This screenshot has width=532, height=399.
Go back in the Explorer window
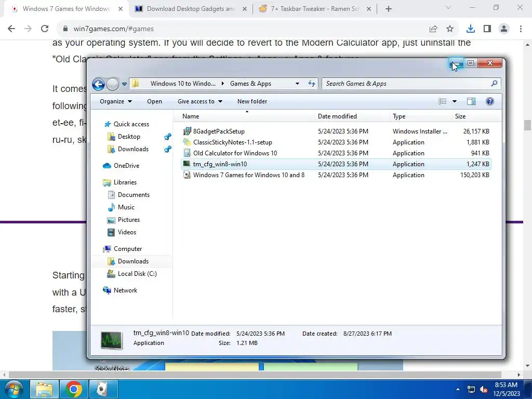98,84
